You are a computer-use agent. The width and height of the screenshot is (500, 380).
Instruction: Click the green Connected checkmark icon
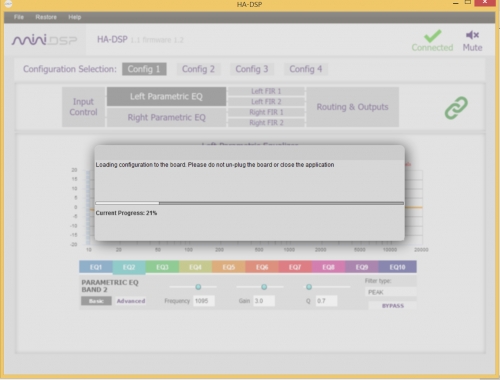click(x=433, y=36)
